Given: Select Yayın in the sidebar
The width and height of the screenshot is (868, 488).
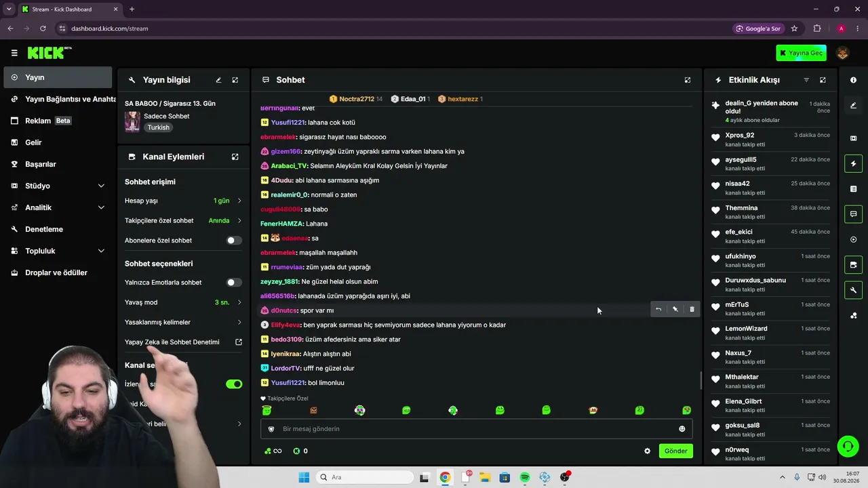Looking at the screenshot, I should point(58,77).
